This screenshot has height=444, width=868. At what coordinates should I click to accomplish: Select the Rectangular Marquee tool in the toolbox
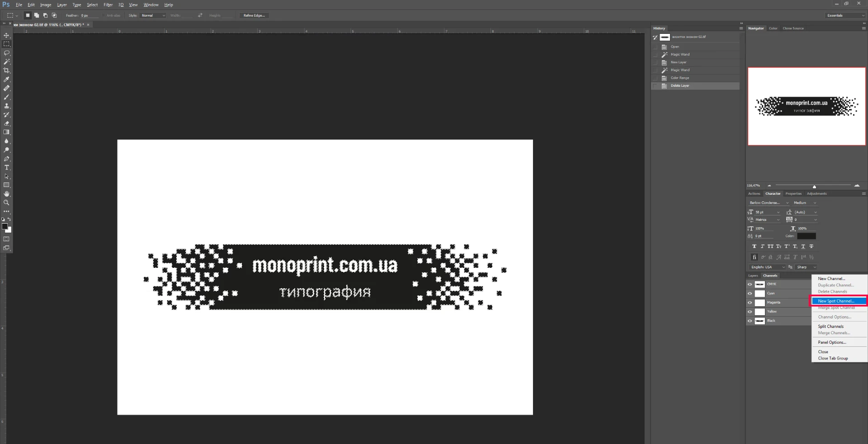(x=6, y=44)
